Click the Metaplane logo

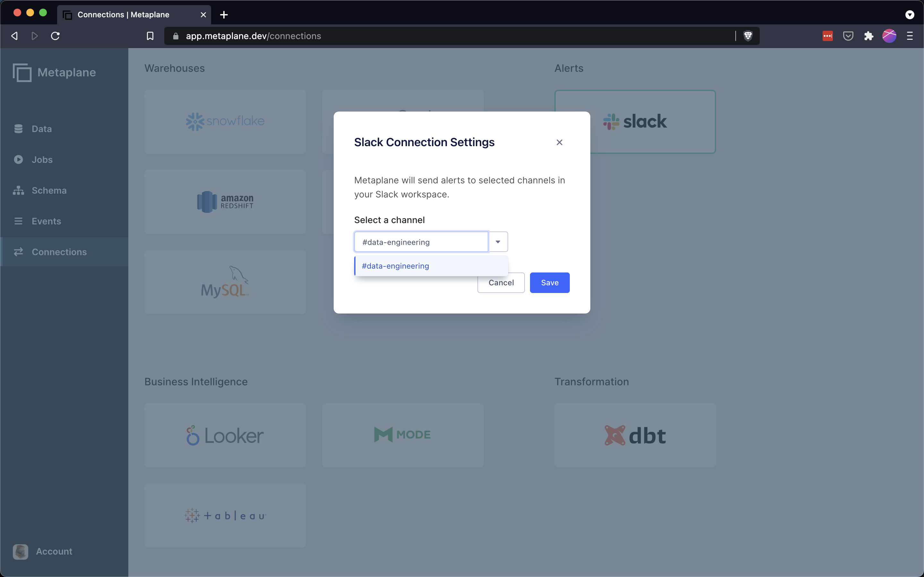(x=54, y=72)
